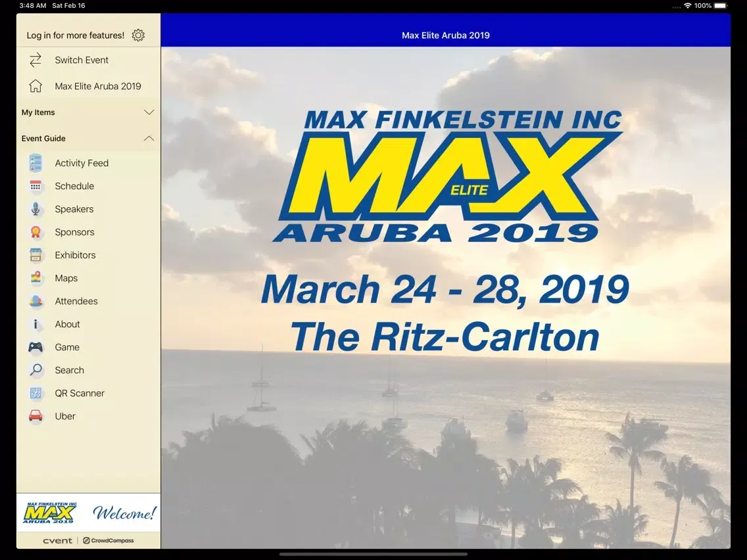Go to Max Elite Aruba 2019 home label
Viewport: 747px width, 560px height.
pos(98,86)
